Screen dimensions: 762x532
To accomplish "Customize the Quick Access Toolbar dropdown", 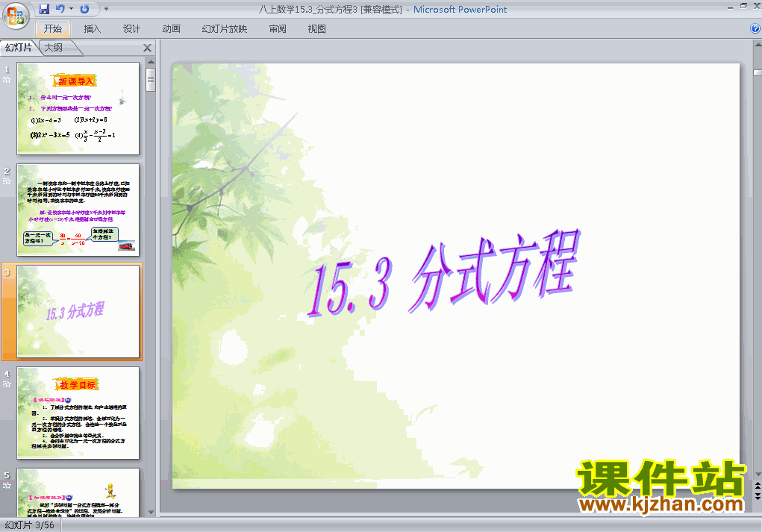I will click(107, 9).
